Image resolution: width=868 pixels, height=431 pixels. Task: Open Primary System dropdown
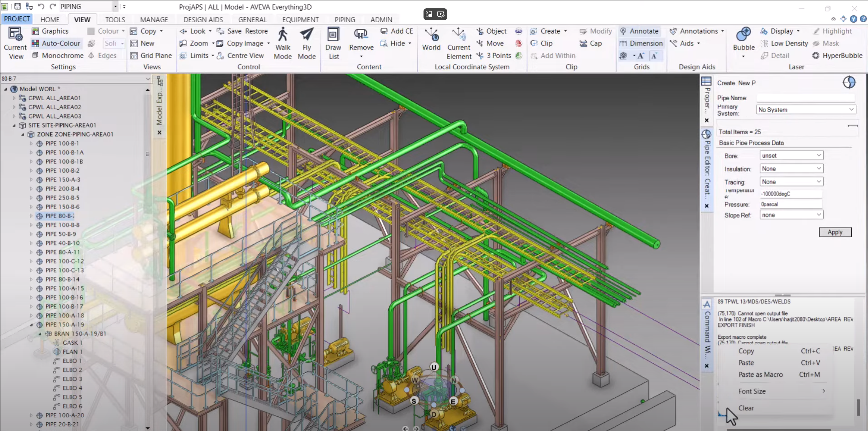806,110
